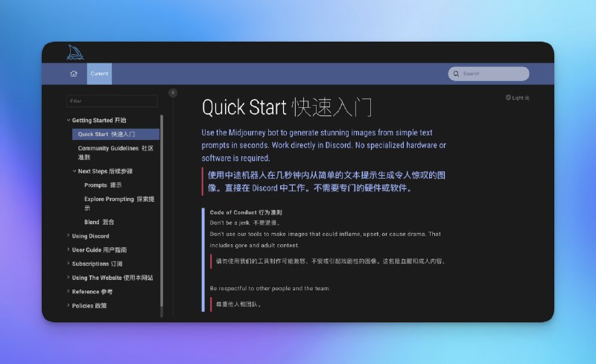Expand the Reference chevron
This screenshot has height=364, width=596.
tap(69, 292)
